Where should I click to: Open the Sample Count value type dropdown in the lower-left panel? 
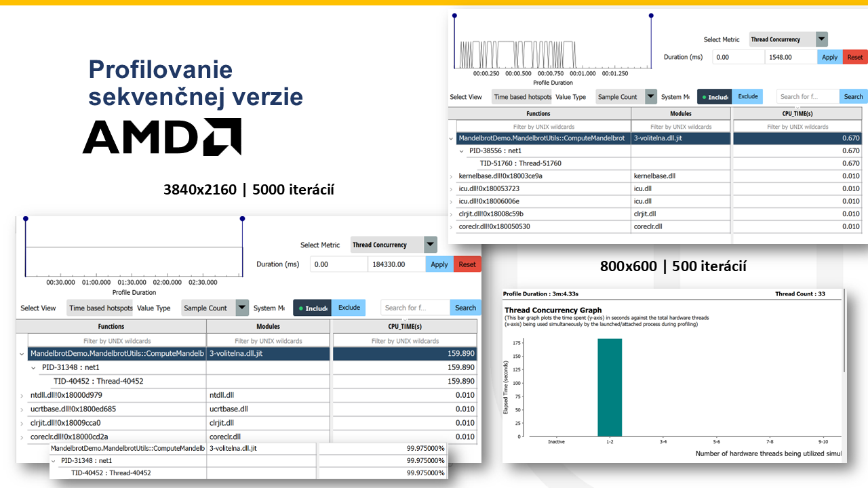coord(216,308)
